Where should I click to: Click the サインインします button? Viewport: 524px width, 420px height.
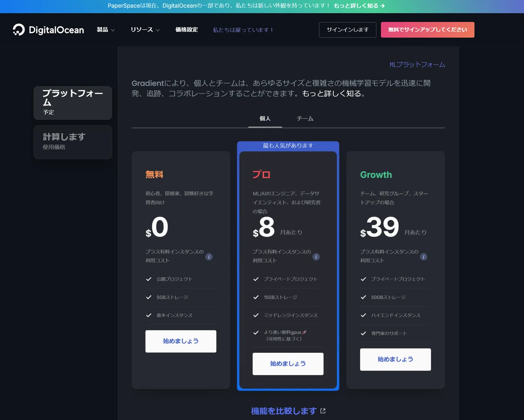[x=348, y=30]
